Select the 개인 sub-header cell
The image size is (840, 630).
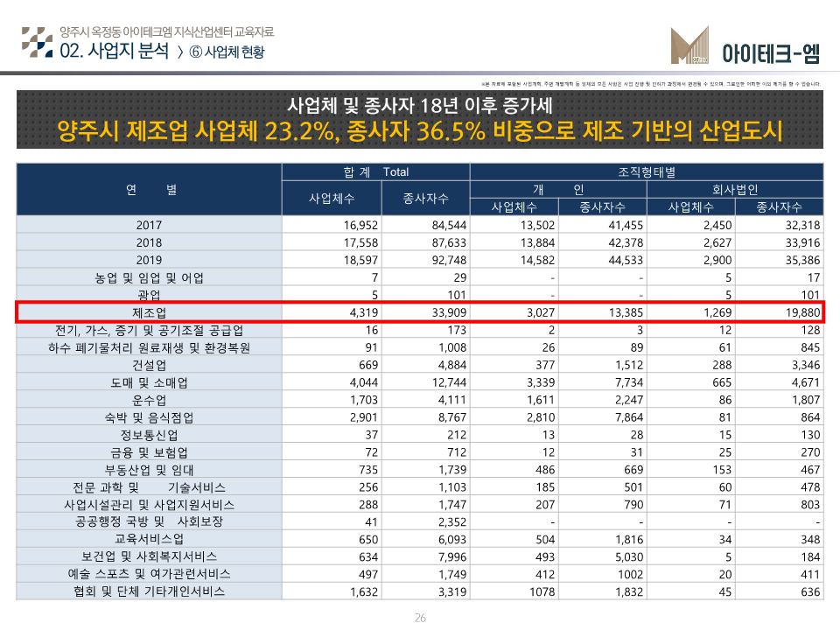click(558, 189)
